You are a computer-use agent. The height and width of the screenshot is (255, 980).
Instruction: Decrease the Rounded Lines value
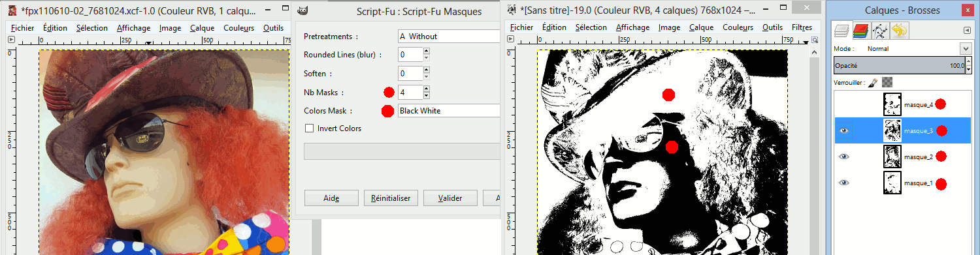(426, 58)
